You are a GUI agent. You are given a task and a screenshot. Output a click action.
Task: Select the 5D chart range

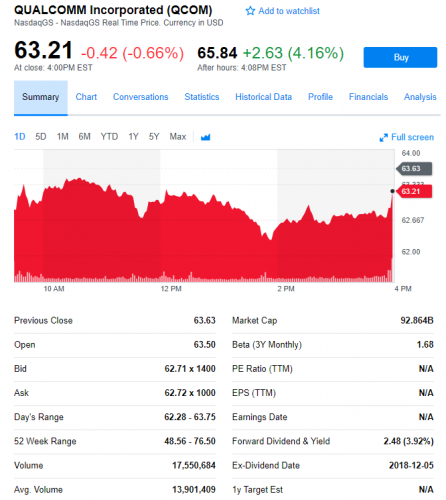[41, 137]
